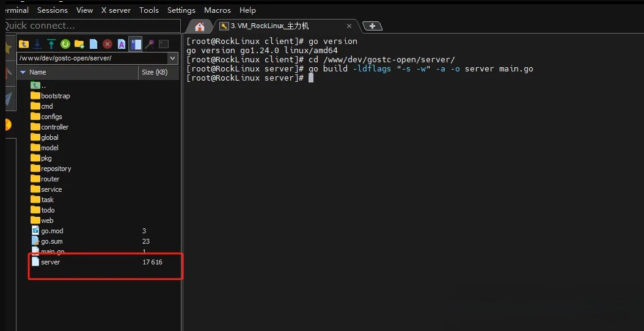Image resolution: width=644 pixels, height=331 pixels.
Task: Delete selected file with the red X icon
Action: (108, 44)
